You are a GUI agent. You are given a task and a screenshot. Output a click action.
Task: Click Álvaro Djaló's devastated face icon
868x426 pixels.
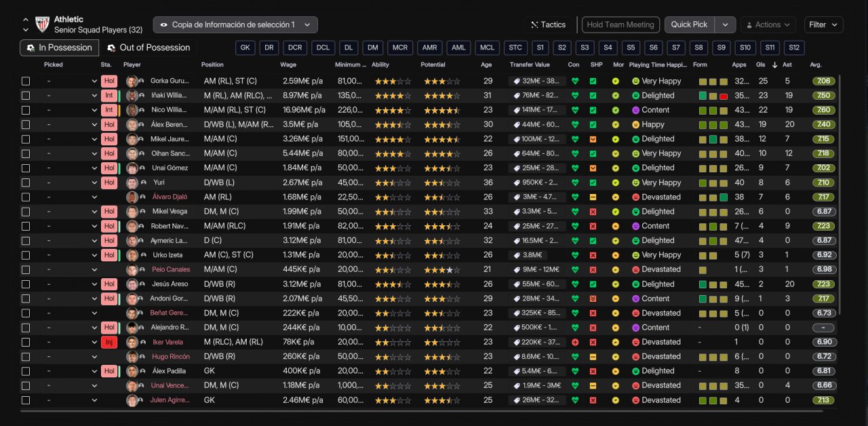[635, 197]
